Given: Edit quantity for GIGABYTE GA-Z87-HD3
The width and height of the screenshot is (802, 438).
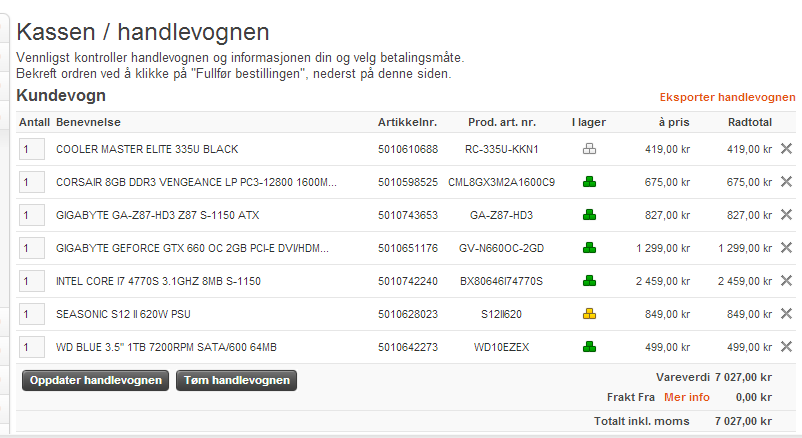Looking at the screenshot, I should click(x=32, y=215).
